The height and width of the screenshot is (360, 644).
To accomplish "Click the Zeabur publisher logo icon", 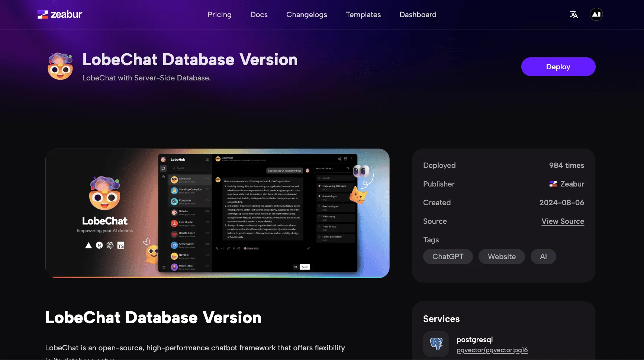I will click(x=553, y=184).
